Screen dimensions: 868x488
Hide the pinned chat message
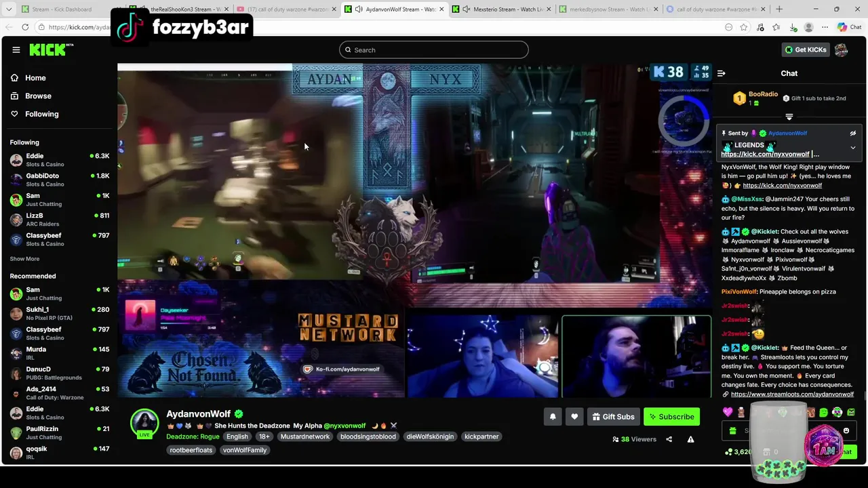coord(853,134)
